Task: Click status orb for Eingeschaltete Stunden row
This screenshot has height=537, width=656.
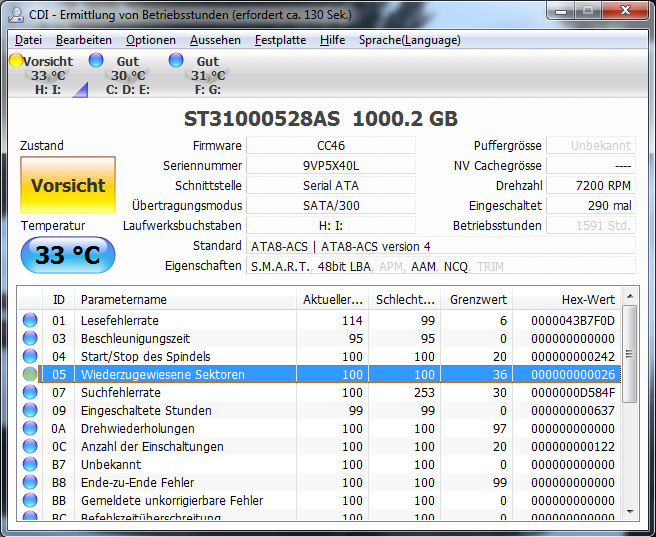Action: [x=30, y=410]
